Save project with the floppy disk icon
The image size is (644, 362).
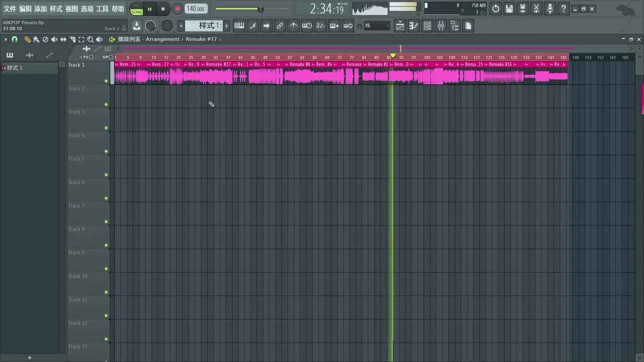(509, 9)
